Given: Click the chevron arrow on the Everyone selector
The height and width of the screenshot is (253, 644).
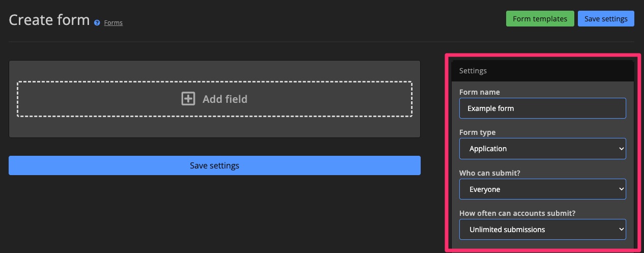Looking at the screenshot, I should coord(621,189).
